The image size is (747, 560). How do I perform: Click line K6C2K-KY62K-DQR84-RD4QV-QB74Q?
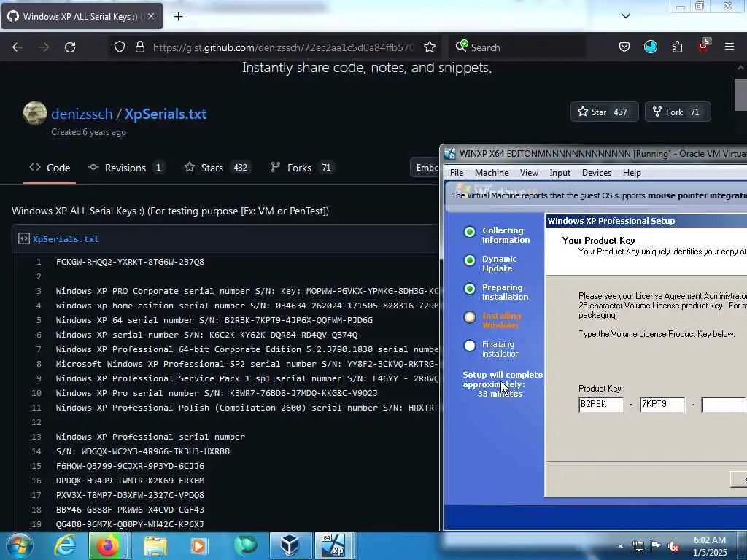206,335
